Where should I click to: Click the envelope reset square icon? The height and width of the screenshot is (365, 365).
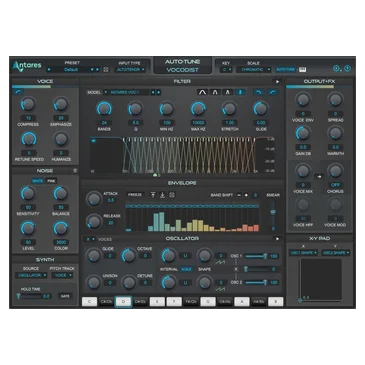click(172, 195)
